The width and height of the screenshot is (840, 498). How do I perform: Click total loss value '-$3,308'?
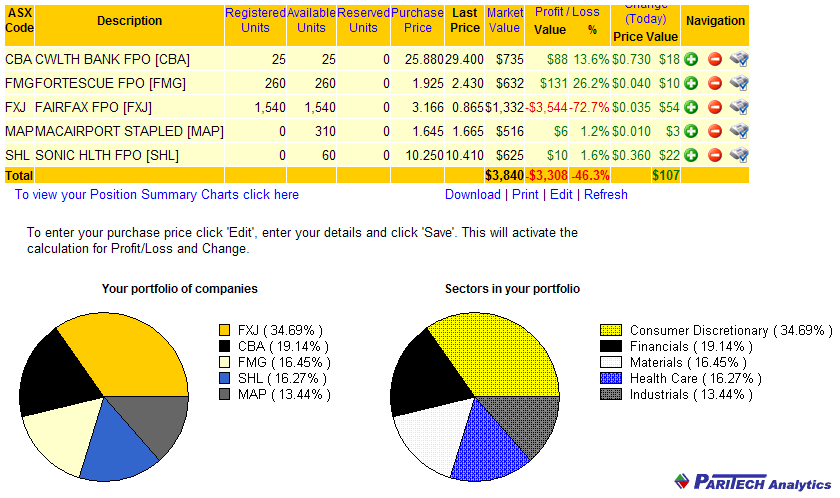[x=546, y=175]
